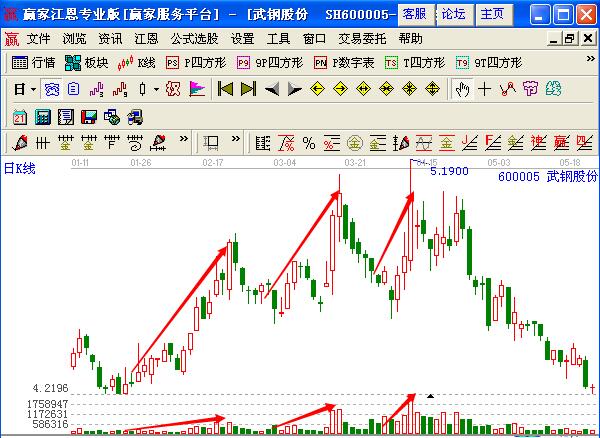
Task: Click the 5.1900 peak price label
Action: point(449,171)
